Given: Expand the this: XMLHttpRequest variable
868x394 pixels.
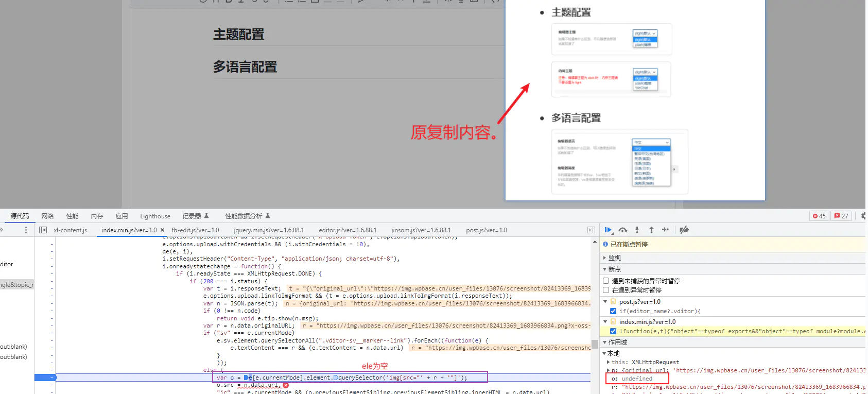Looking at the screenshot, I should click(x=608, y=362).
